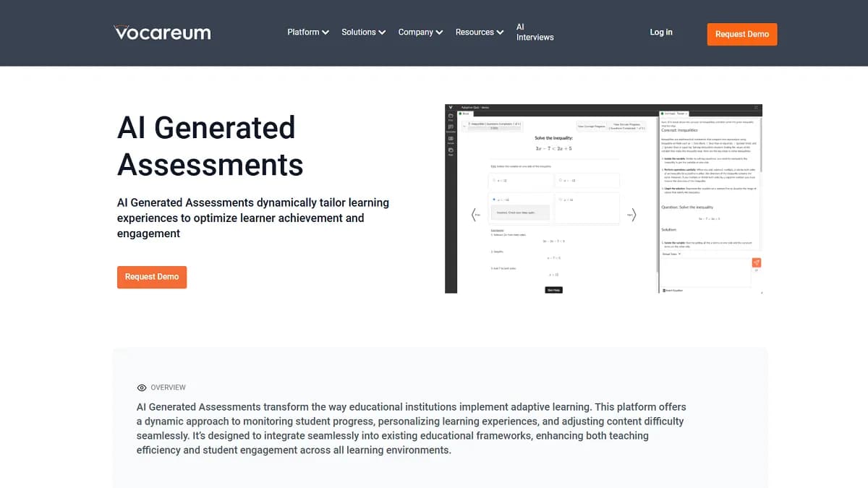Screen dimensions: 868x488
Task: Click the Log in link
Action: click(660, 32)
